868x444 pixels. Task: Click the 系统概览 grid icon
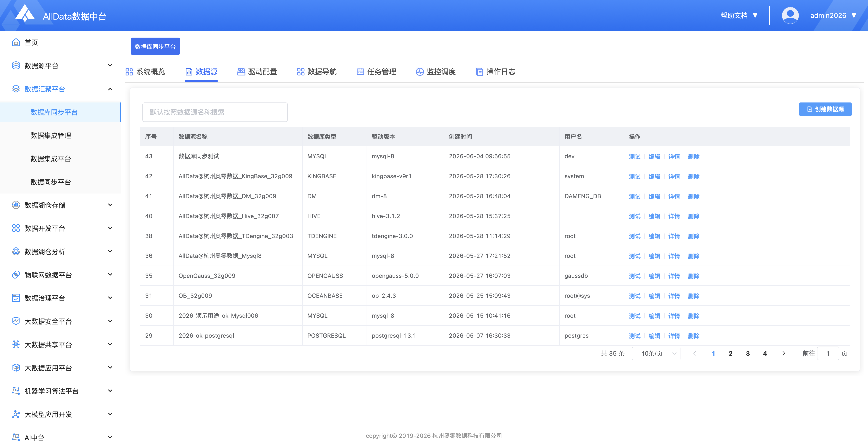129,72
